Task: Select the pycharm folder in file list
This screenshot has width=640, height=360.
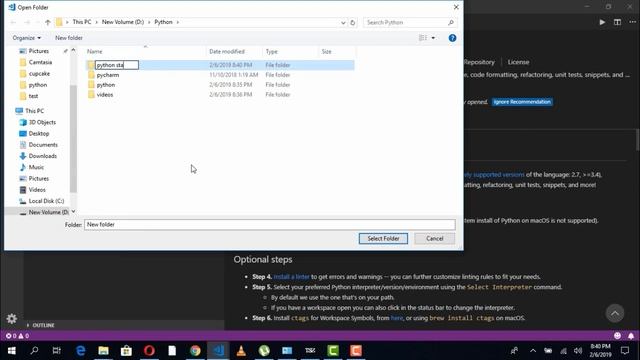Action: point(108,75)
